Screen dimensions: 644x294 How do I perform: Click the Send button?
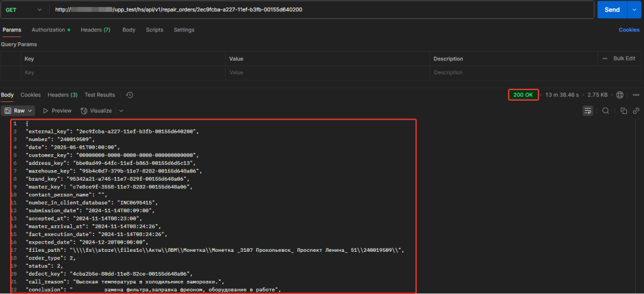611,10
